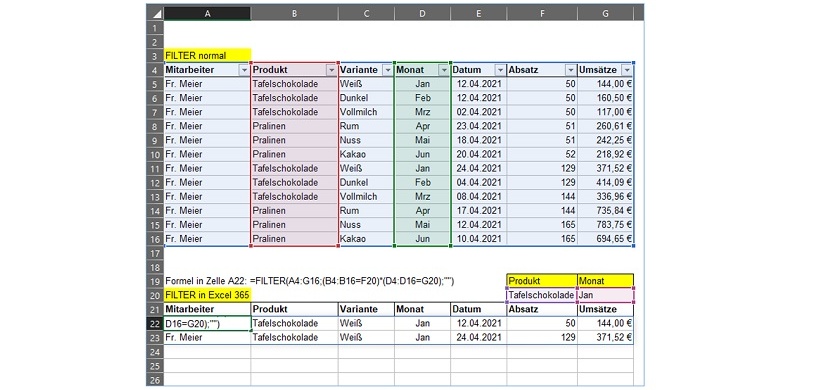Select row 19 header
This screenshot has width=820, height=390.
tap(155, 281)
